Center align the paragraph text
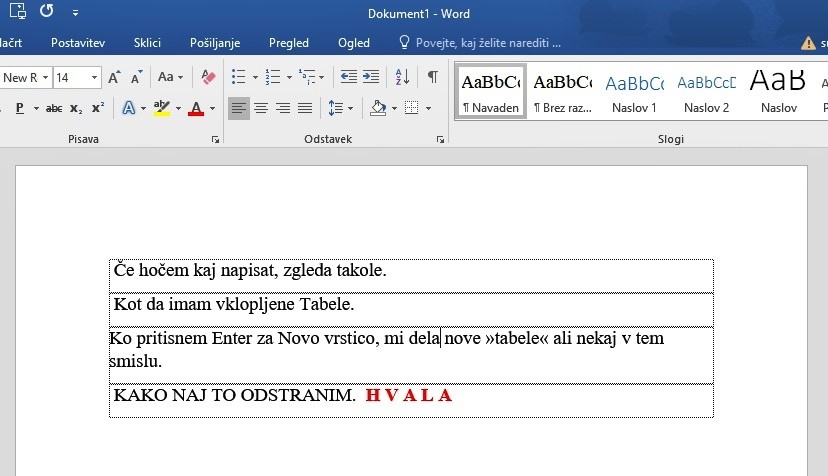 [x=261, y=108]
